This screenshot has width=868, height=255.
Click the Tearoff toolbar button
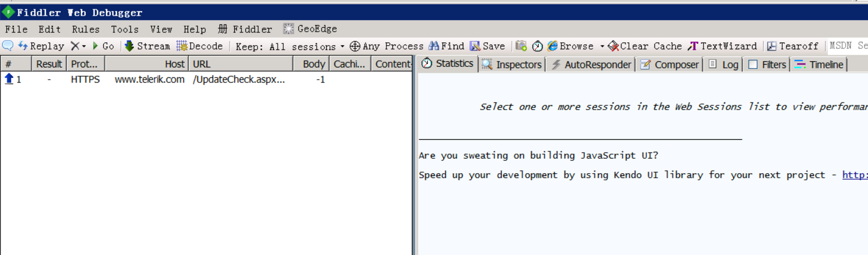pyautogui.click(x=792, y=46)
